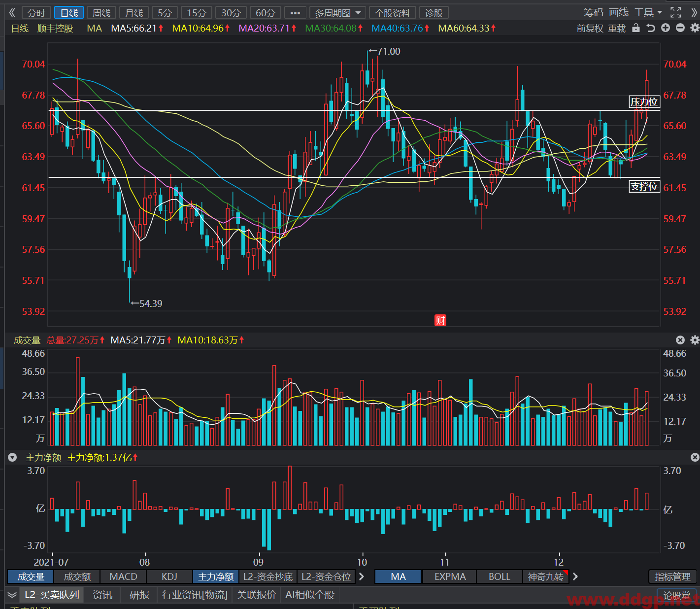
Task: Click the undo arrow icon above chart
Action: [x=651, y=28]
